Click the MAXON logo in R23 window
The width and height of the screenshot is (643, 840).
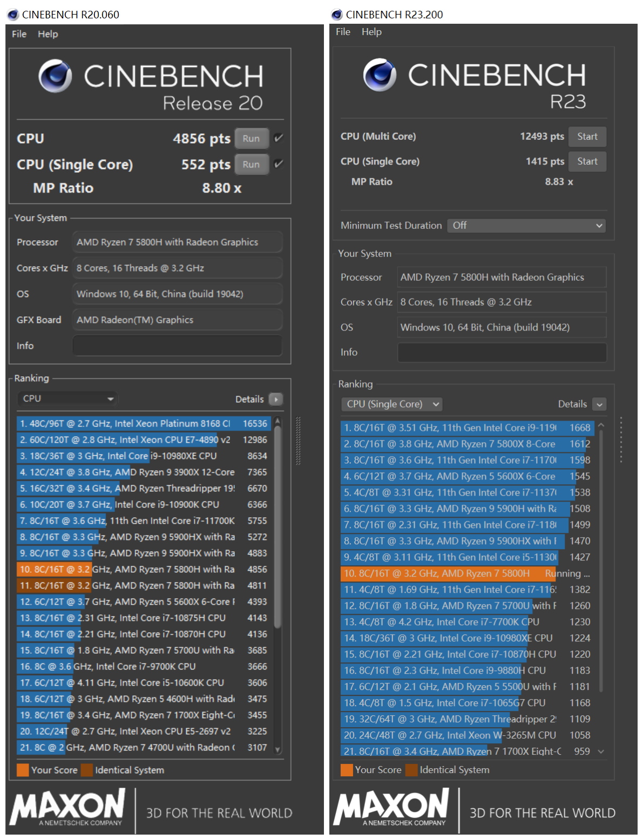click(391, 807)
